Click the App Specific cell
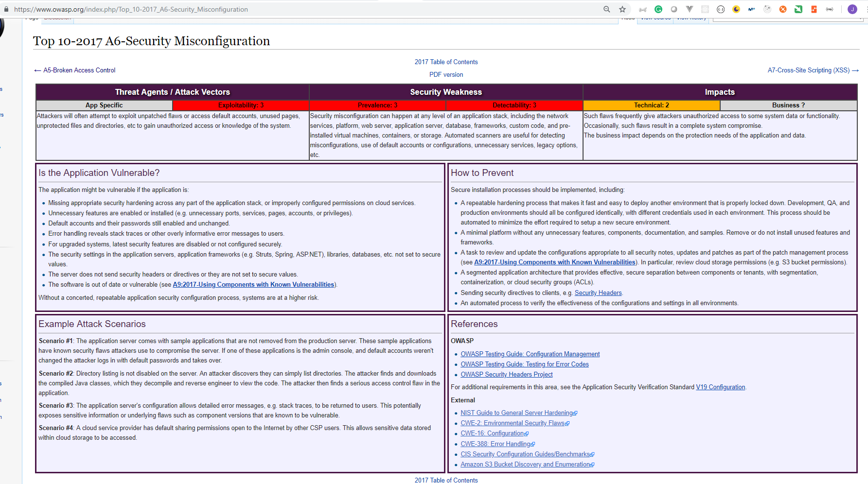This screenshot has width=868, height=484. [x=104, y=105]
